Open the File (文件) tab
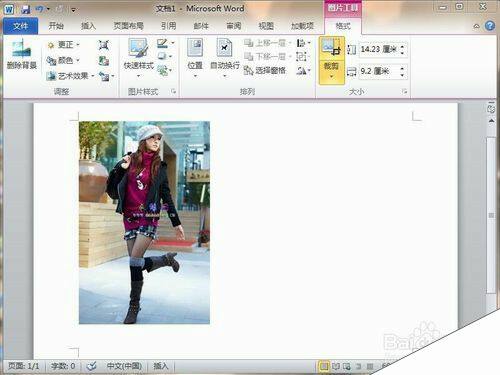The image size is (500, 375). coord(20,26)
